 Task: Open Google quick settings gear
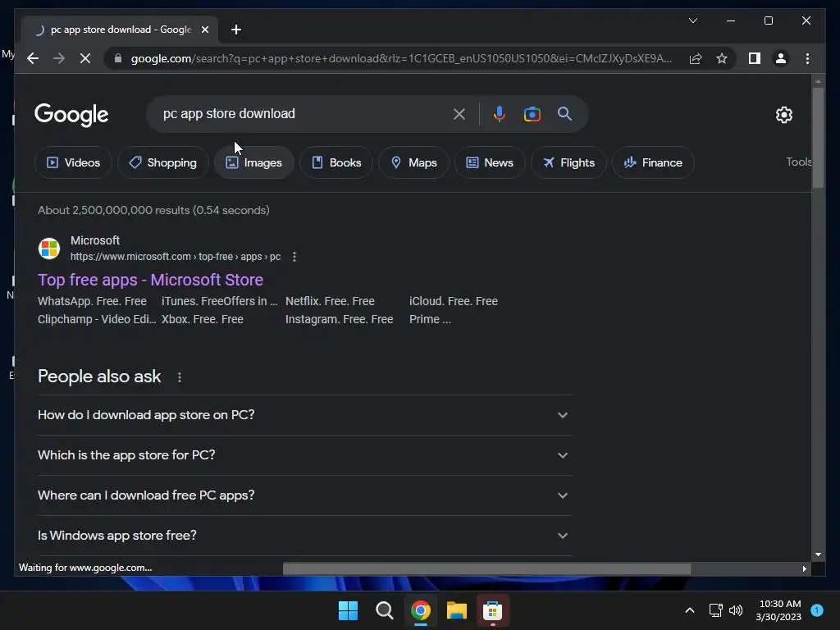point(783,114)
